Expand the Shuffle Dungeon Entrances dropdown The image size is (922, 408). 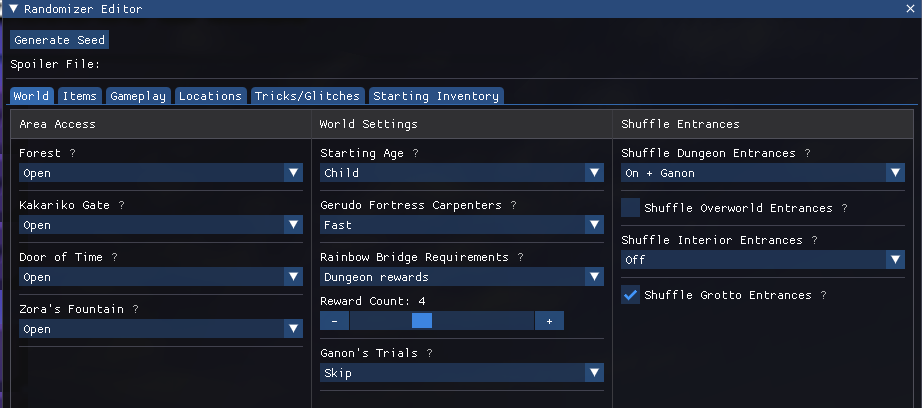pyautogui.click(x=762, y=173)
